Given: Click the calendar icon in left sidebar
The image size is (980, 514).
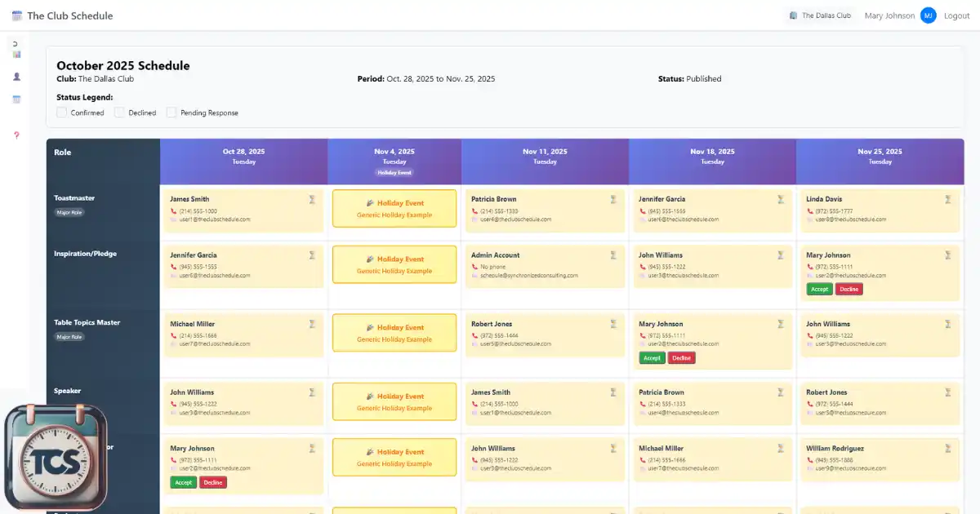Looking at the screenshot, I should tap(16, 100).
